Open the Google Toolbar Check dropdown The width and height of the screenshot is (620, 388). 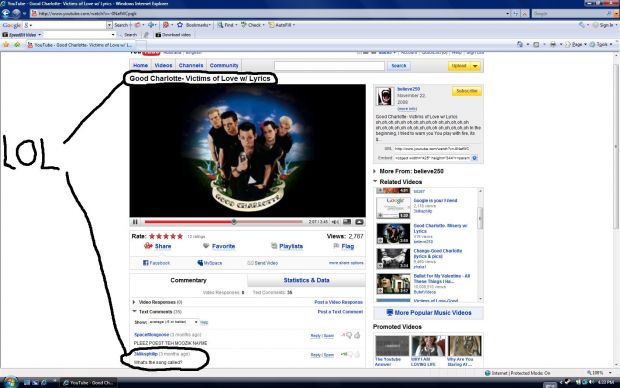pos(253,25)
